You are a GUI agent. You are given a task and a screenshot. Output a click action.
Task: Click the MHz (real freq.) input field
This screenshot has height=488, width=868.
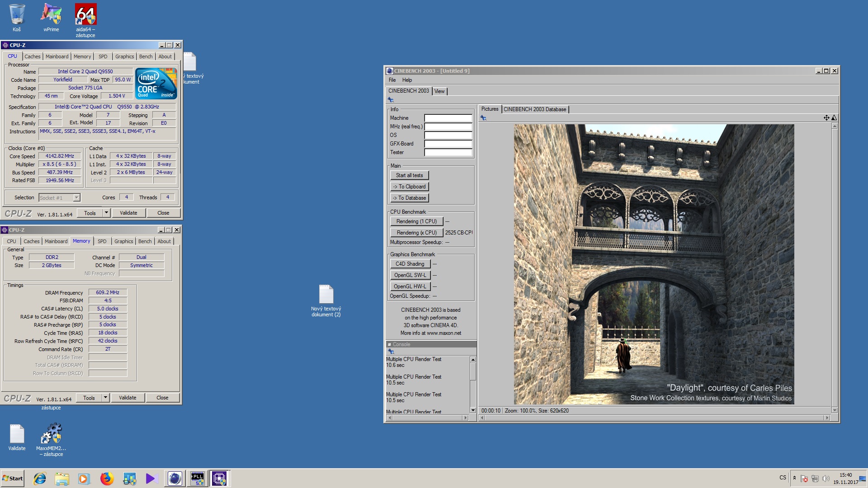(448, 127)
